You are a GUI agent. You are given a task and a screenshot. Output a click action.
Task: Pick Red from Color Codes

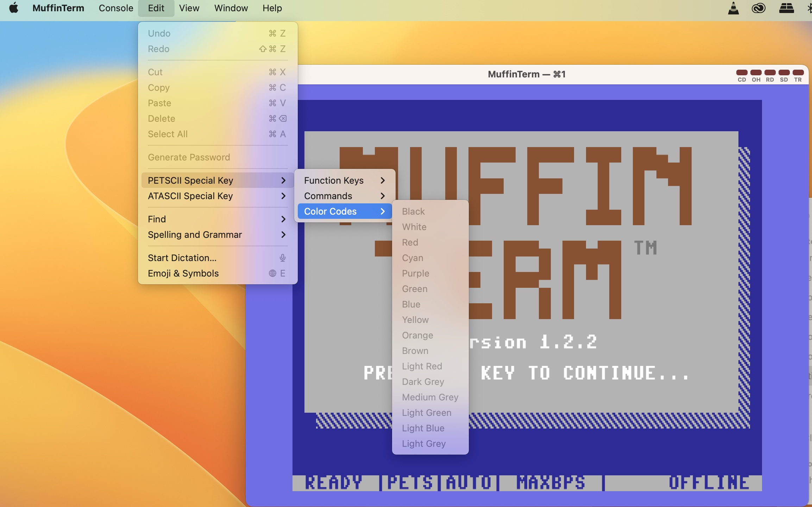pos(430,242)
